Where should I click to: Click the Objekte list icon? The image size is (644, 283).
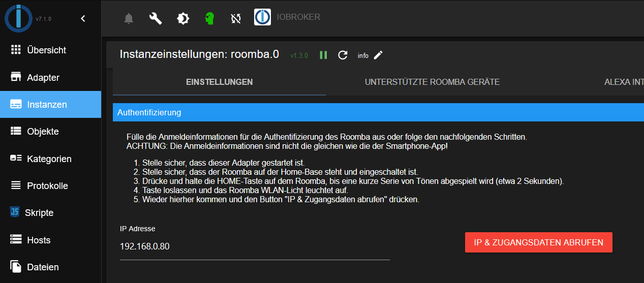pos(16,131)
